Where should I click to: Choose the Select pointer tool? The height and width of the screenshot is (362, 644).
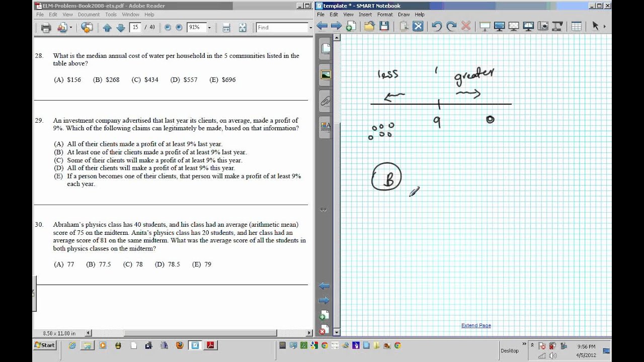[596, 26]
